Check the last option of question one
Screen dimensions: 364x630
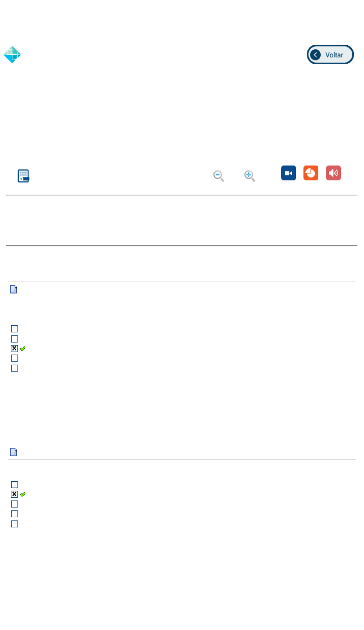point(15,368)
